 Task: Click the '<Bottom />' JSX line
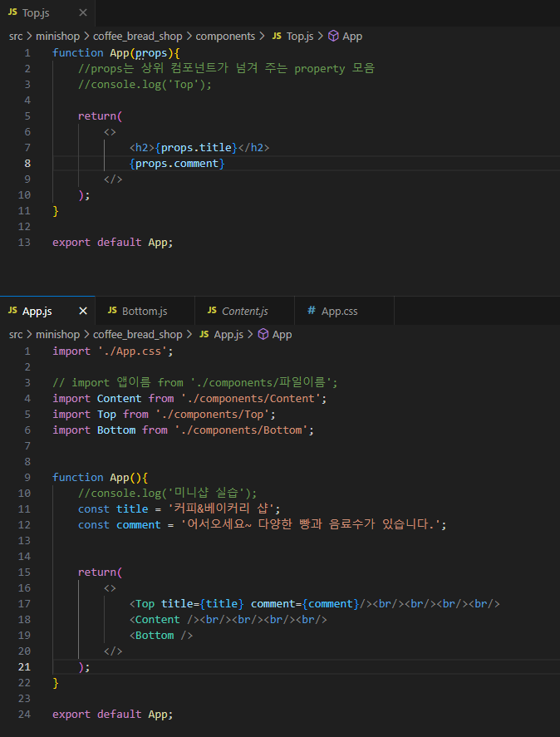(x=161, y=636)
